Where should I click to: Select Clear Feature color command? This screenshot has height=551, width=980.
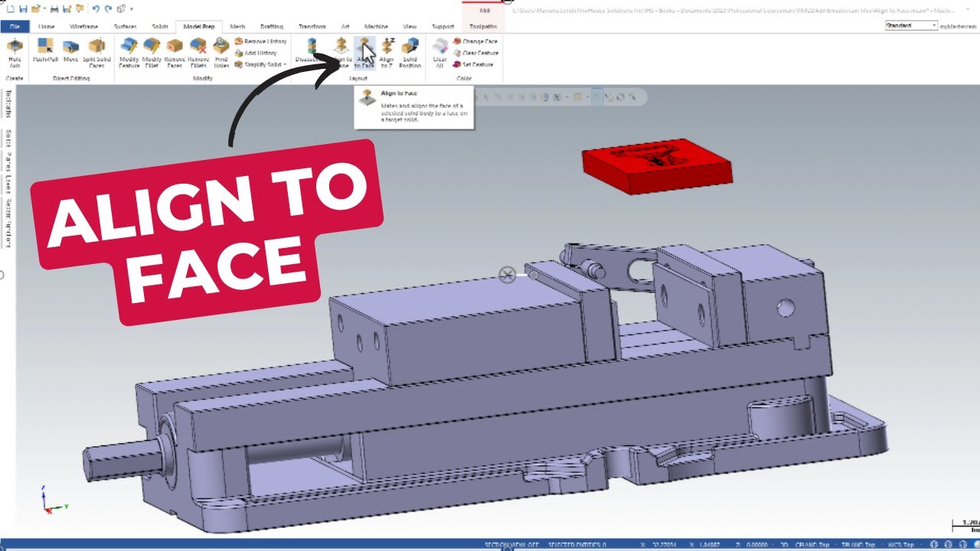pyautogui.click(x=476, y=53)
